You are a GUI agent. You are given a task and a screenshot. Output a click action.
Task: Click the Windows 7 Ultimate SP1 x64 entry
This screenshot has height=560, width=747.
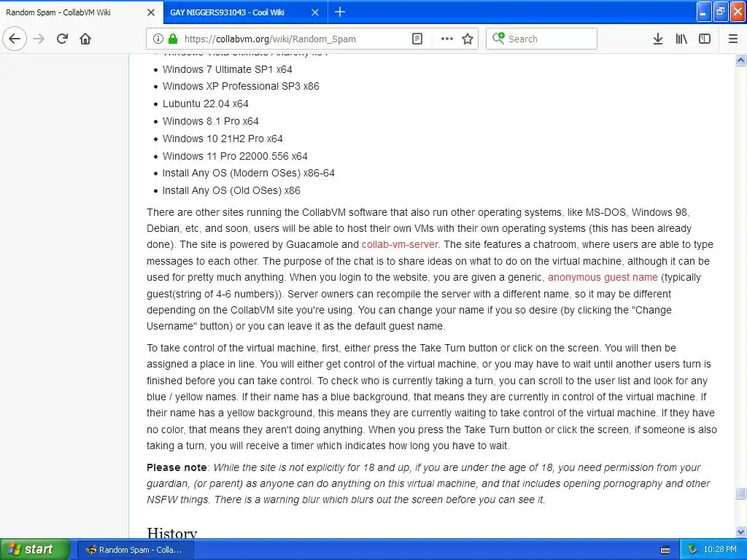(x=228, y=69)
